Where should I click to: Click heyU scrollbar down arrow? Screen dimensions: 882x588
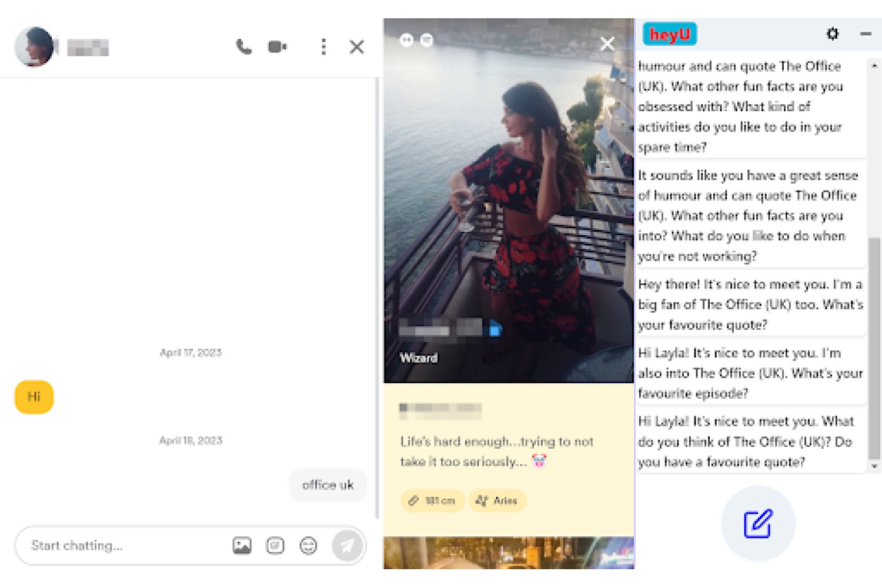click(874, 466)
